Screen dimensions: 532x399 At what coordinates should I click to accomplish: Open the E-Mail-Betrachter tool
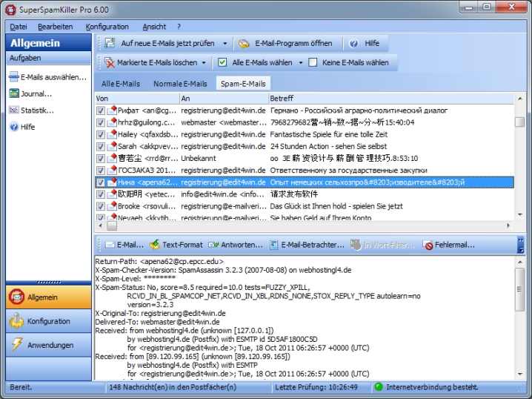[x=274, y=245]
